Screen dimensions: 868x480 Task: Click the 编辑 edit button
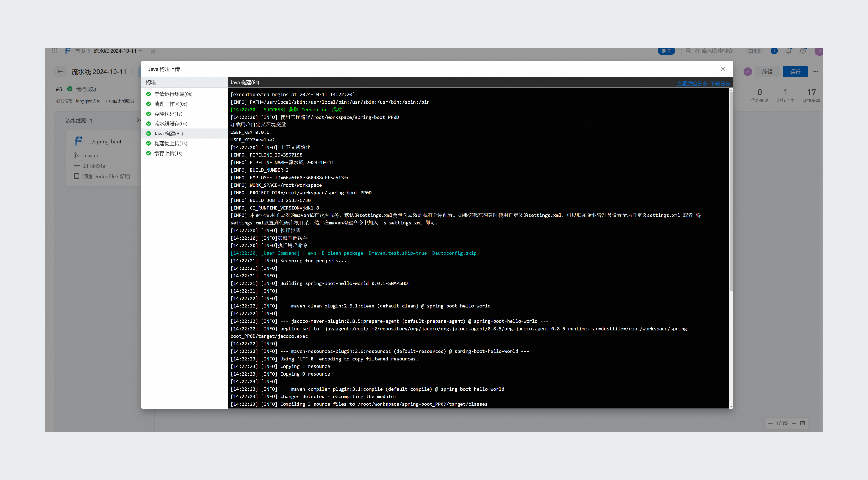[767, 72]
